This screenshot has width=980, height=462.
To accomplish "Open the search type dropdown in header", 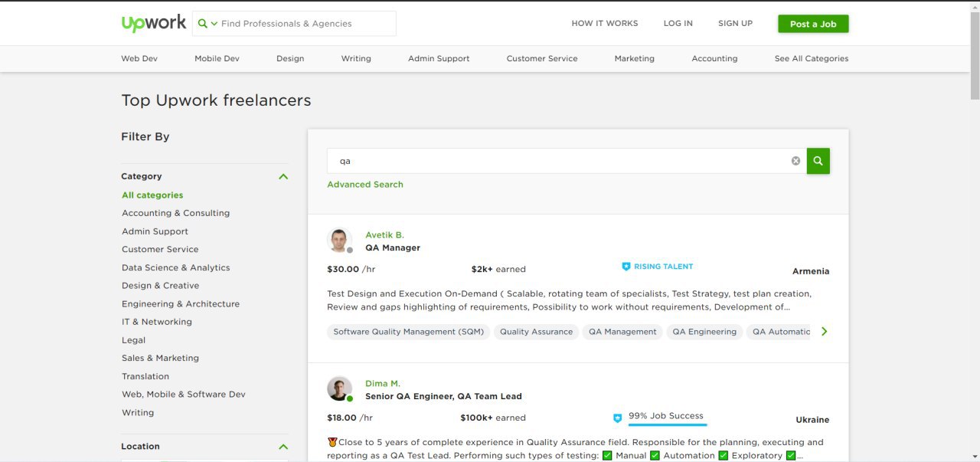I will pyautogui.click(x=207, y=24).
